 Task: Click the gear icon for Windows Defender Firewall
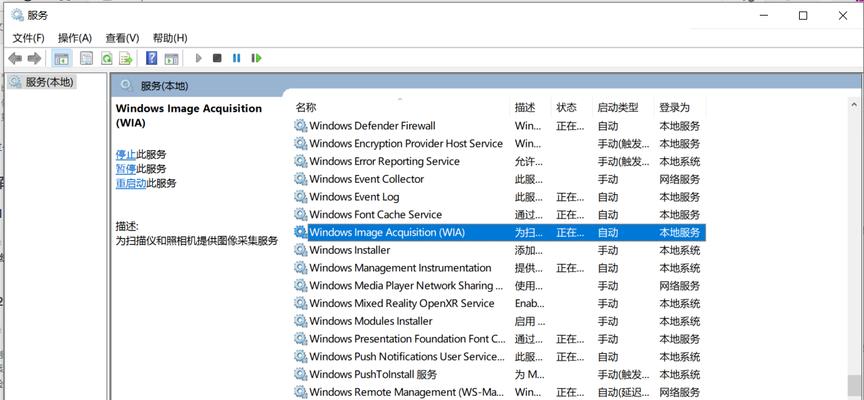(x=300, y=126)
